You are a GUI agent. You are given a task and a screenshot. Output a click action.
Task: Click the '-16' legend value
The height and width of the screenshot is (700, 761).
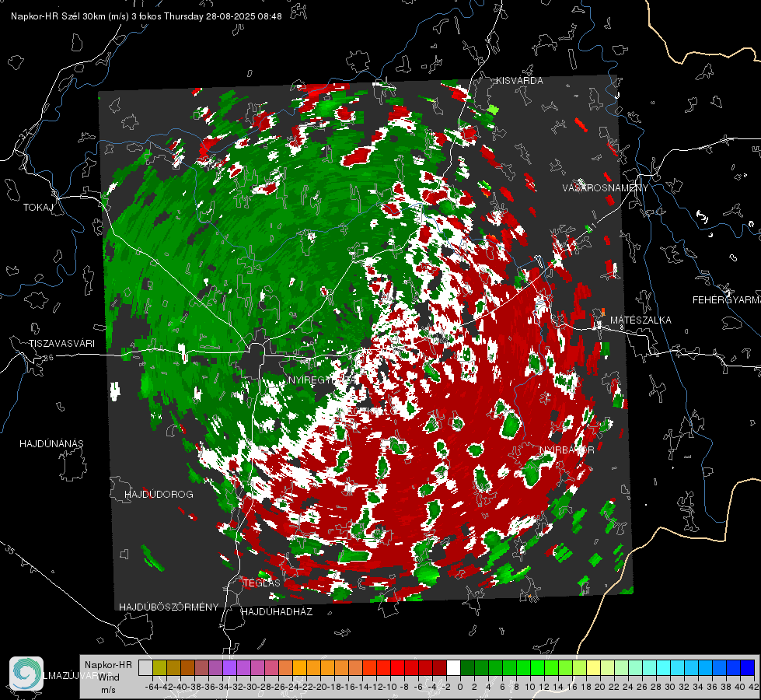pyautogui.click(x=348, y=687)
